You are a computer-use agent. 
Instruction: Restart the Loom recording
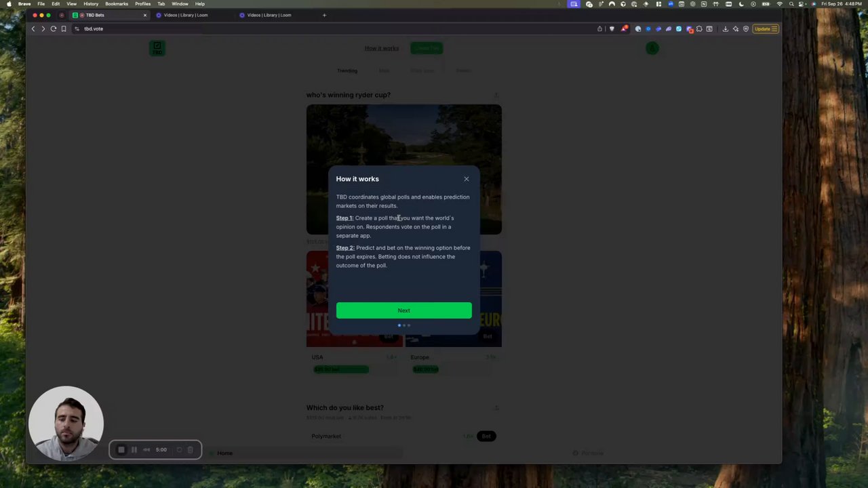pos(180,449)
